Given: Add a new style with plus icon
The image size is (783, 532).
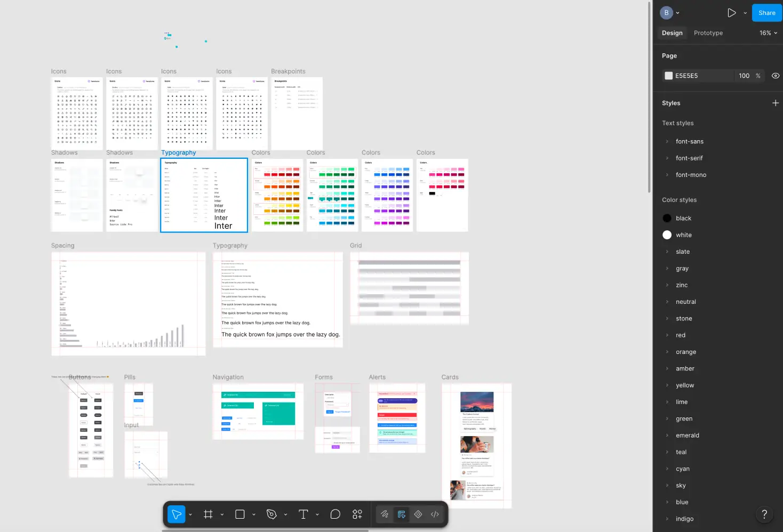Looking at the screenshot, I should point(776,103).
